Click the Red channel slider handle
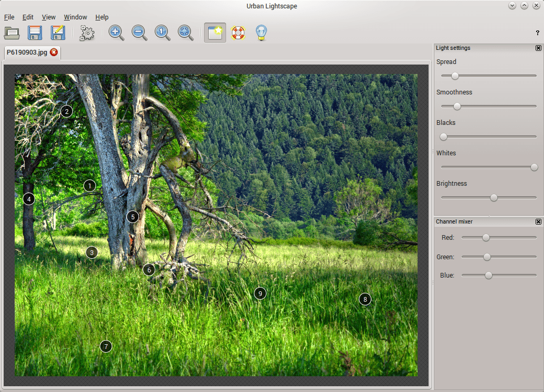Viewport: 544px width, 392px height. 486,238
